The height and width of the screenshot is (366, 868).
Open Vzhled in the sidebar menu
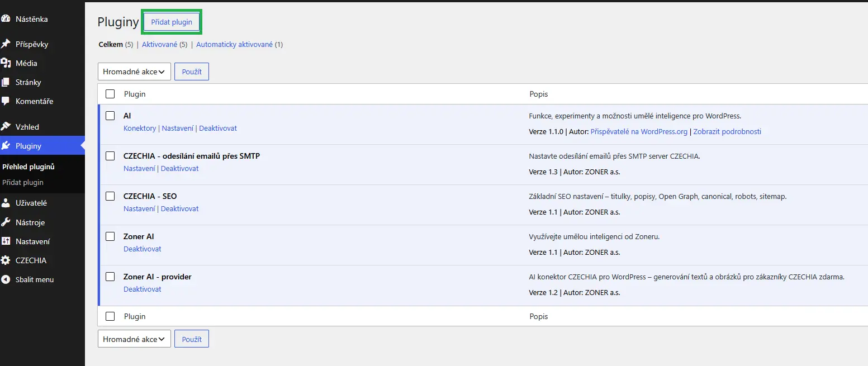42,127
